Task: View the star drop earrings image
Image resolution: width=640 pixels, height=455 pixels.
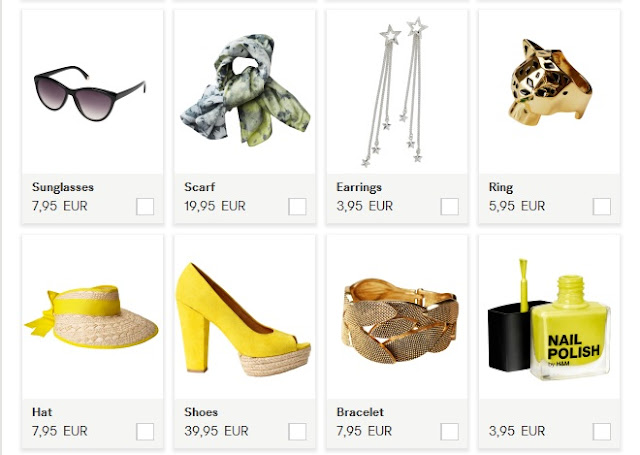Action: pos(395,92)
